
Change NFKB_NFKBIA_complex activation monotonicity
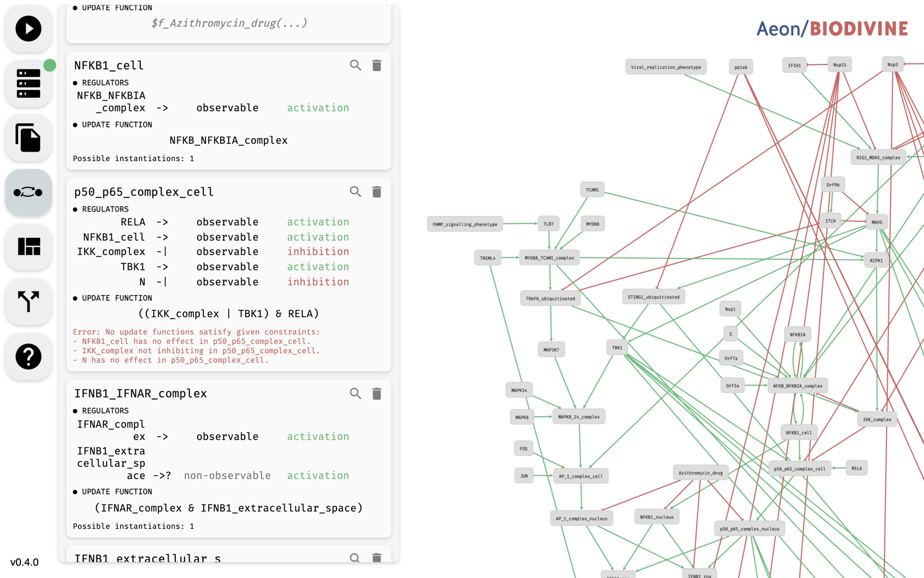(x=318, y=108)
